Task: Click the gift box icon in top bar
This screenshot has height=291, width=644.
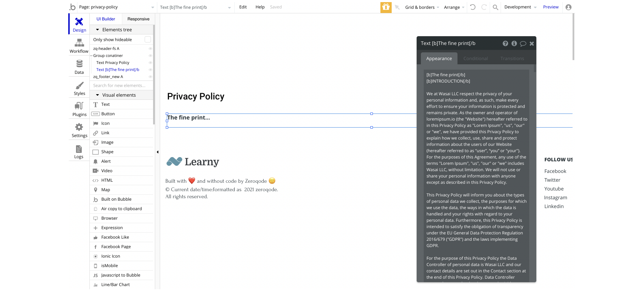Action: click(386, 7)
